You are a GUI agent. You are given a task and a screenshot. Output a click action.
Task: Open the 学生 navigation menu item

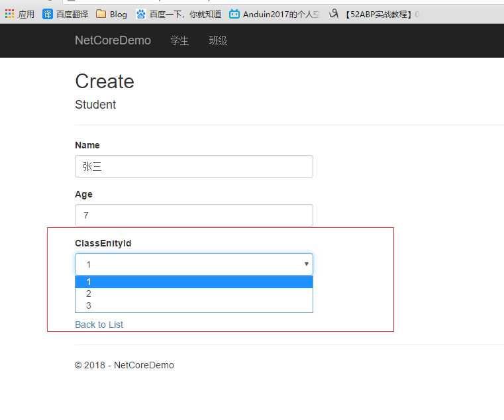click(179, 40)
